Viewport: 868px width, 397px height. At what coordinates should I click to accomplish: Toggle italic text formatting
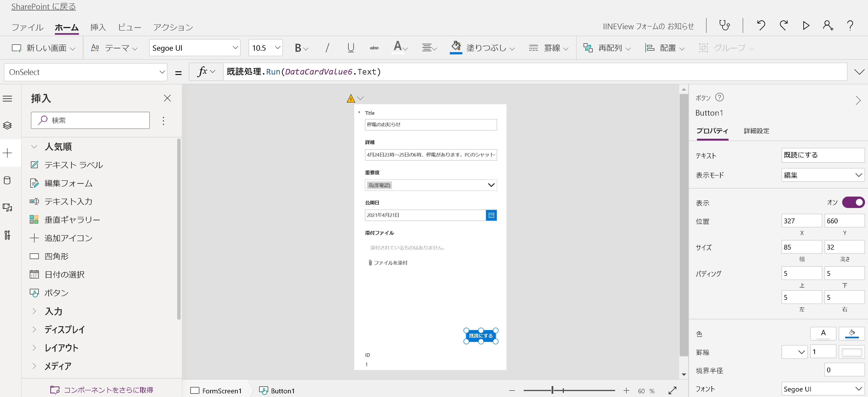327,48
